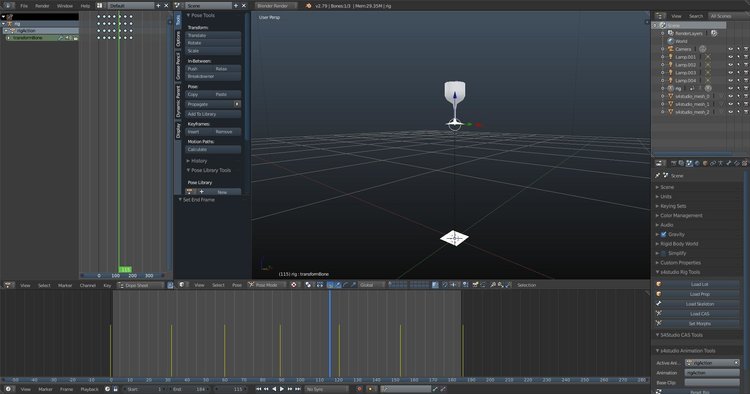Click the Start frame field

click(x=143, y=389)
